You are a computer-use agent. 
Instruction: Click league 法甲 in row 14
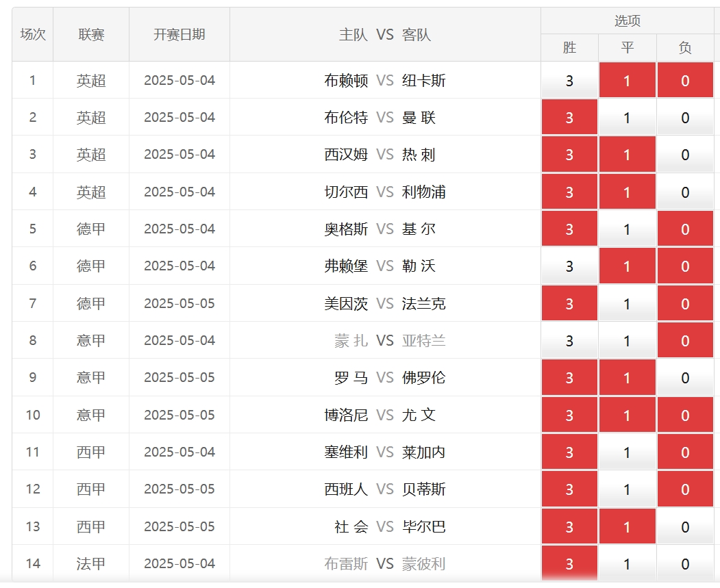point(91,563)
